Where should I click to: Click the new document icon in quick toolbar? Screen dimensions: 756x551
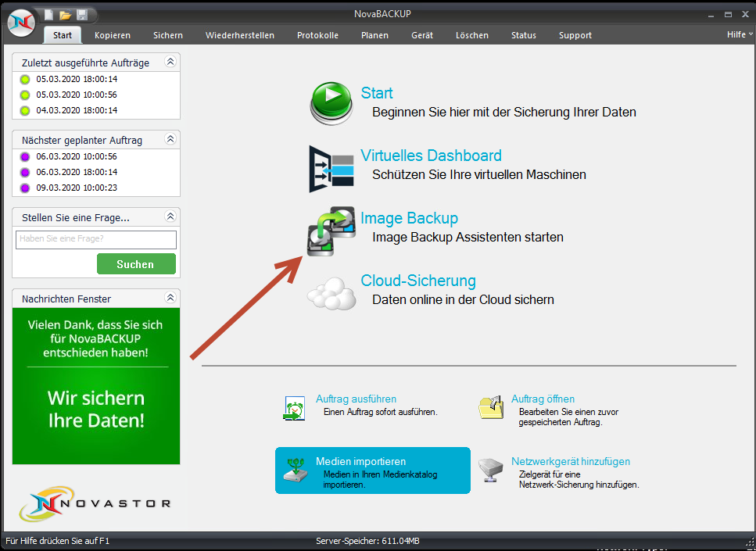click(48, 15)
